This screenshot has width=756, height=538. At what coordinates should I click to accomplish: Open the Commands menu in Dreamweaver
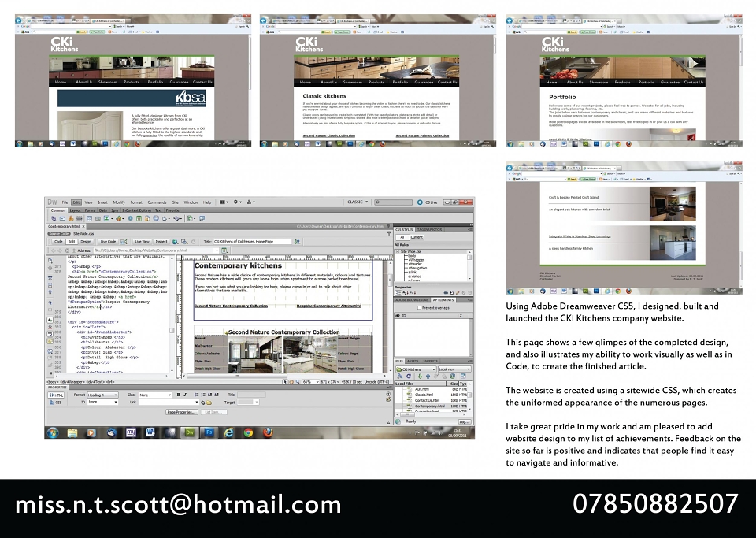click(x=157, y=202)
